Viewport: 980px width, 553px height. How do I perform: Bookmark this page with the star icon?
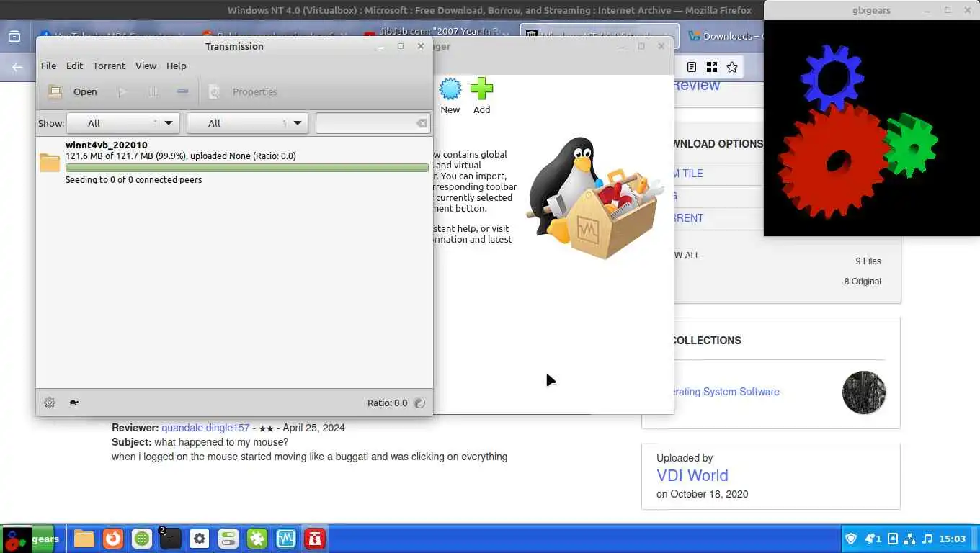(x=732, y=67)
